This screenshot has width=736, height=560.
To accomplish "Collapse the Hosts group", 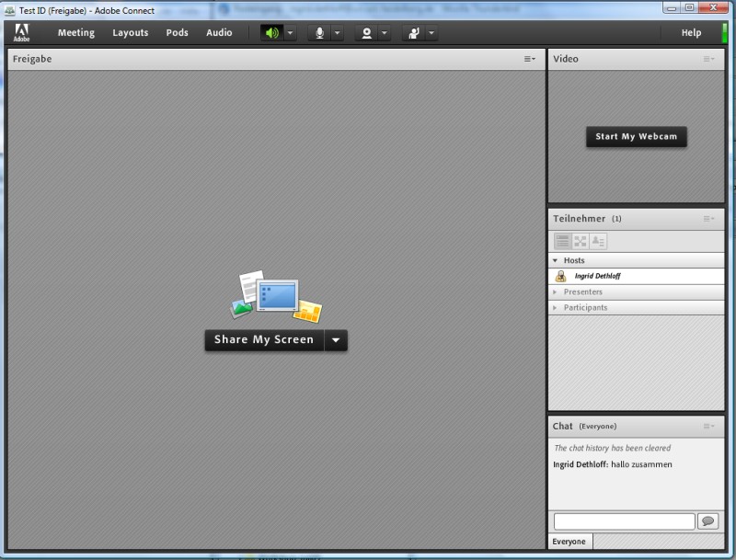I will point(556,260).
